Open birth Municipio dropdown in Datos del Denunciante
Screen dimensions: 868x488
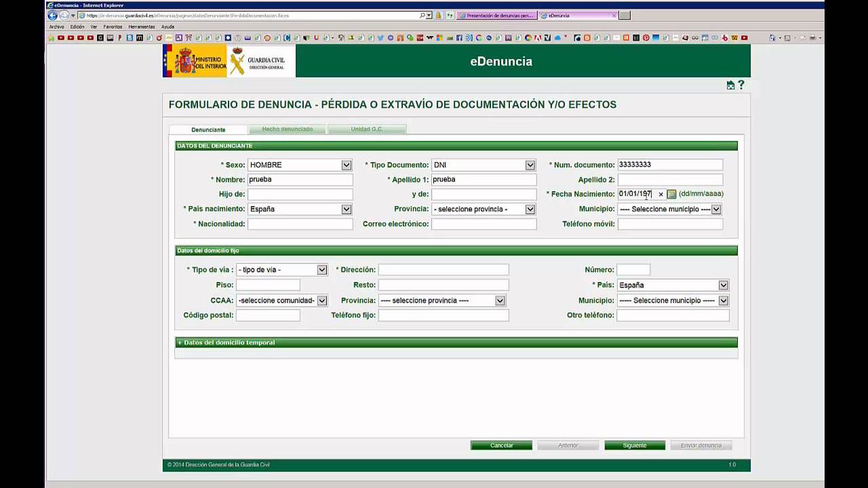[x=670, y=209]
